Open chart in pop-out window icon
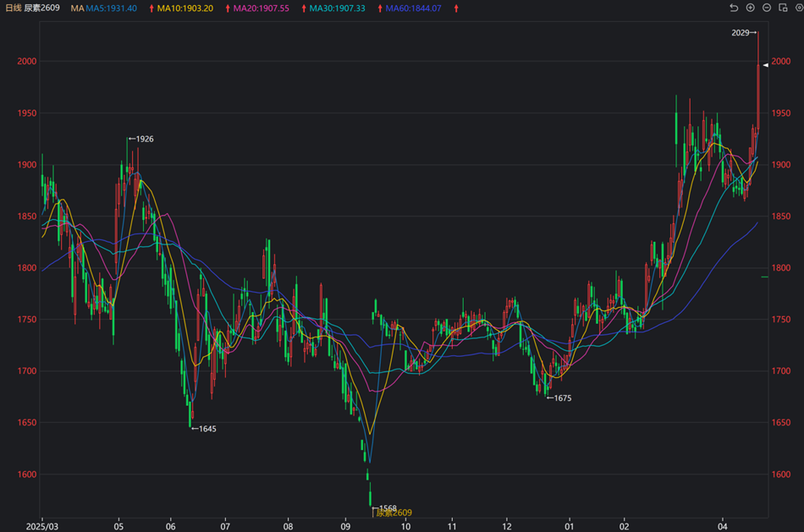Image resolution: width=804 pixels, height=532 pixels. [781, 8]
